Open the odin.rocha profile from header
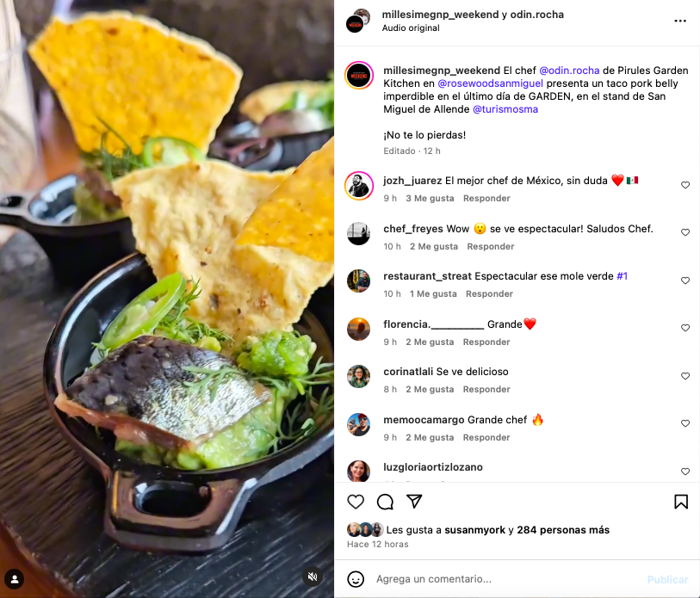The width and height of the screenshot is (700, 598). click(x=536, y=15)
